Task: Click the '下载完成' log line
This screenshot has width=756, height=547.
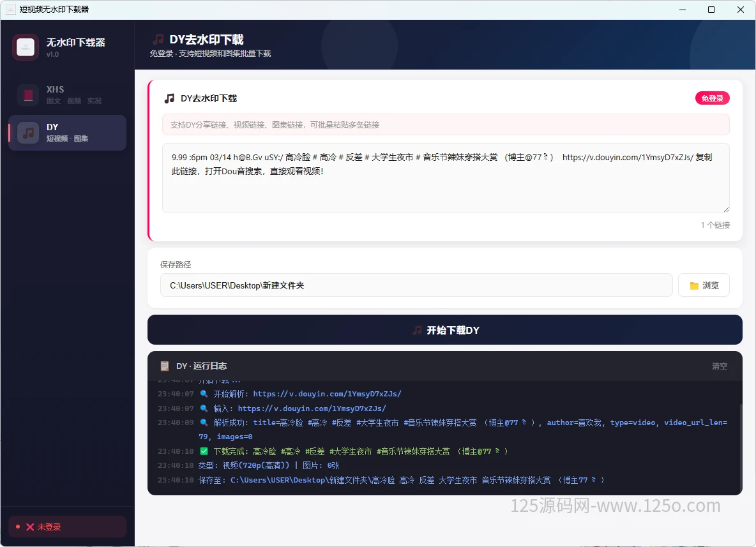Action: 353,451
